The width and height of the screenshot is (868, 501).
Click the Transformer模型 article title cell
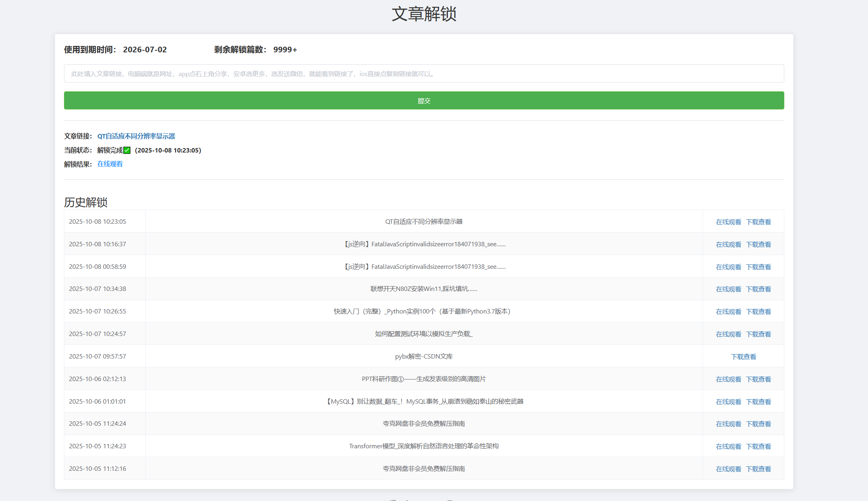[424, 446]
